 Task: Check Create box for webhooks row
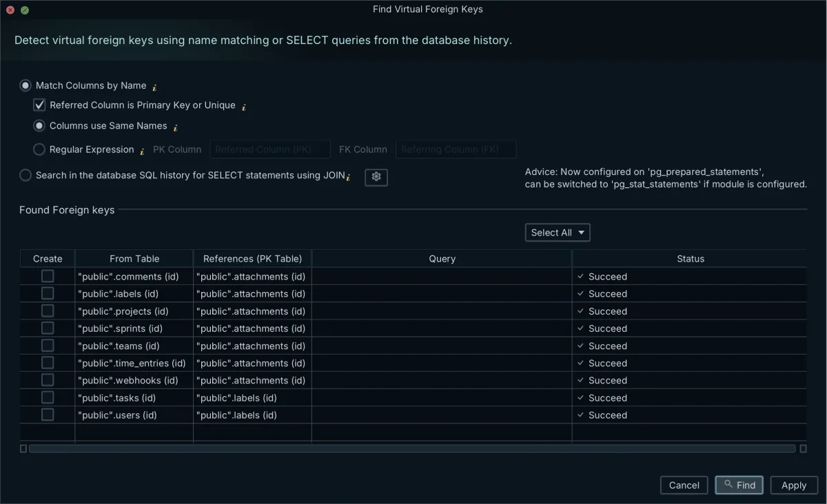coord(48,380)
